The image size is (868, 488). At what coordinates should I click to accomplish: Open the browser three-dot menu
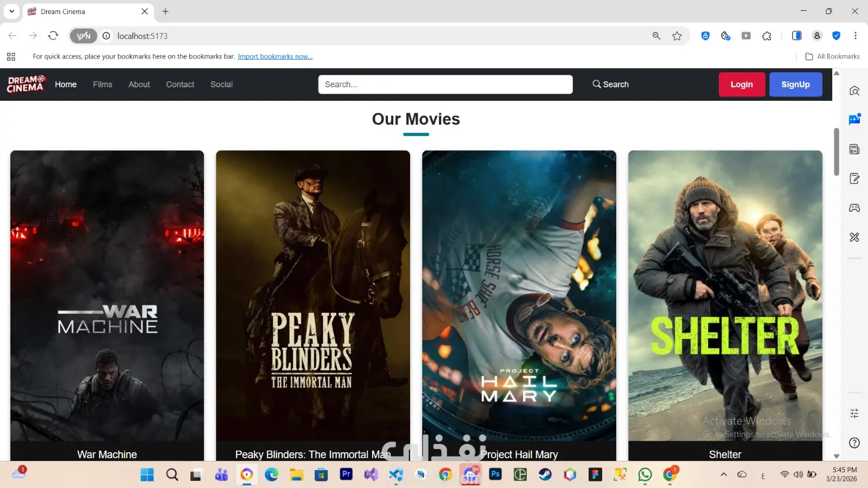(x=856, y=36)
